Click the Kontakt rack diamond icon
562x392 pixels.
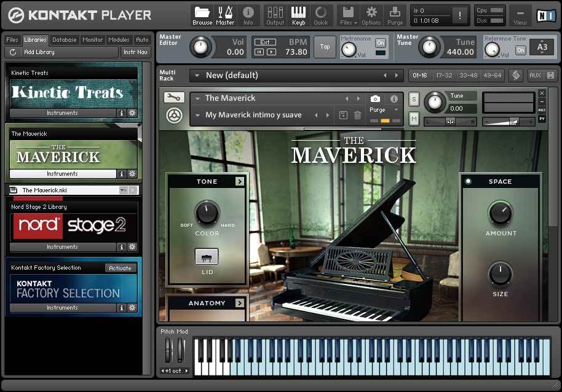point(516,75)
